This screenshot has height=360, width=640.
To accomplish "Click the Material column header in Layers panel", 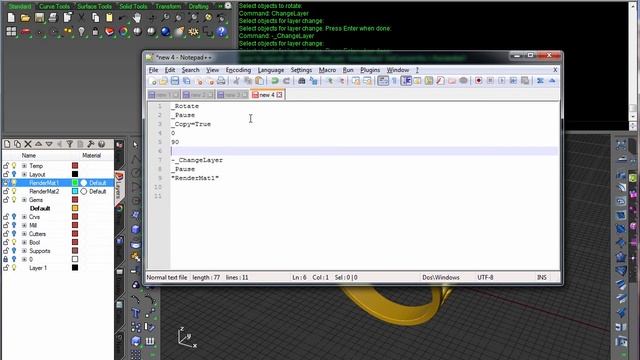I will pos(91,156).
